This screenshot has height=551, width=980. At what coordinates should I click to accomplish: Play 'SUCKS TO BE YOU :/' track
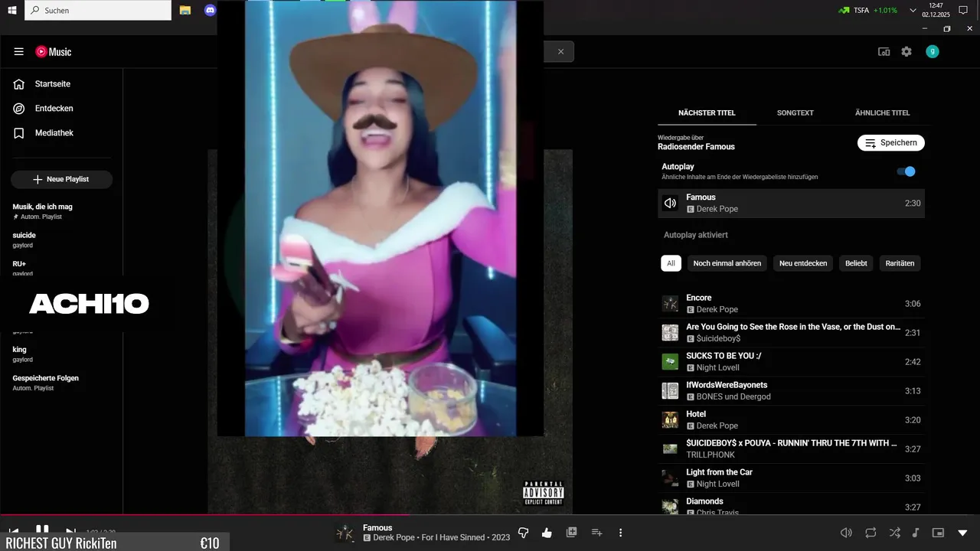click(x=791, y=362)
